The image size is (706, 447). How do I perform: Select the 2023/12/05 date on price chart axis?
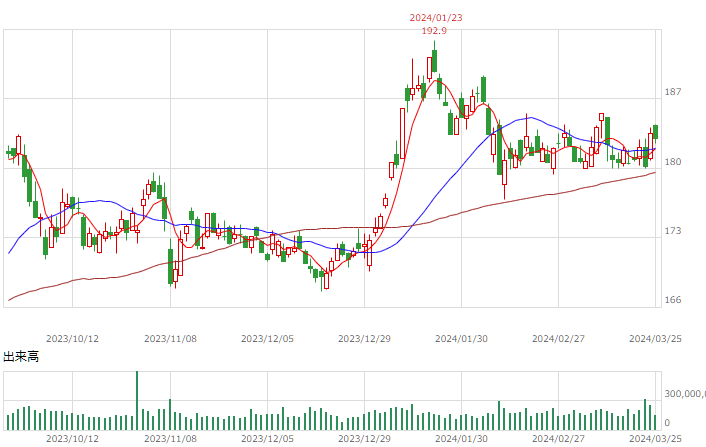point(267,339)
